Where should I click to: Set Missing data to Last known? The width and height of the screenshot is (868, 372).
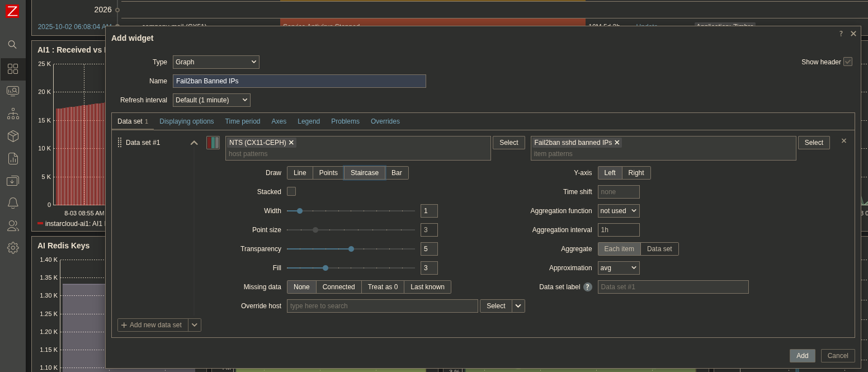pos(427,287)
